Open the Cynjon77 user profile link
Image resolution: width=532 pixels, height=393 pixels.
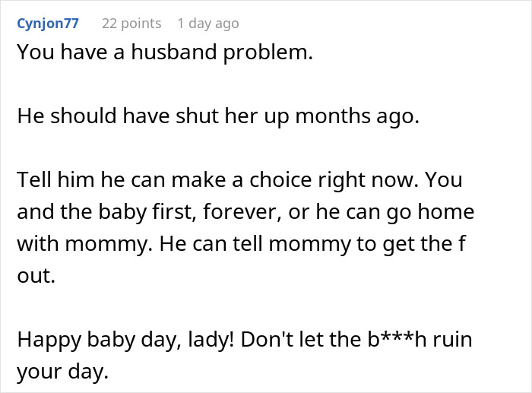coord(47,24)
